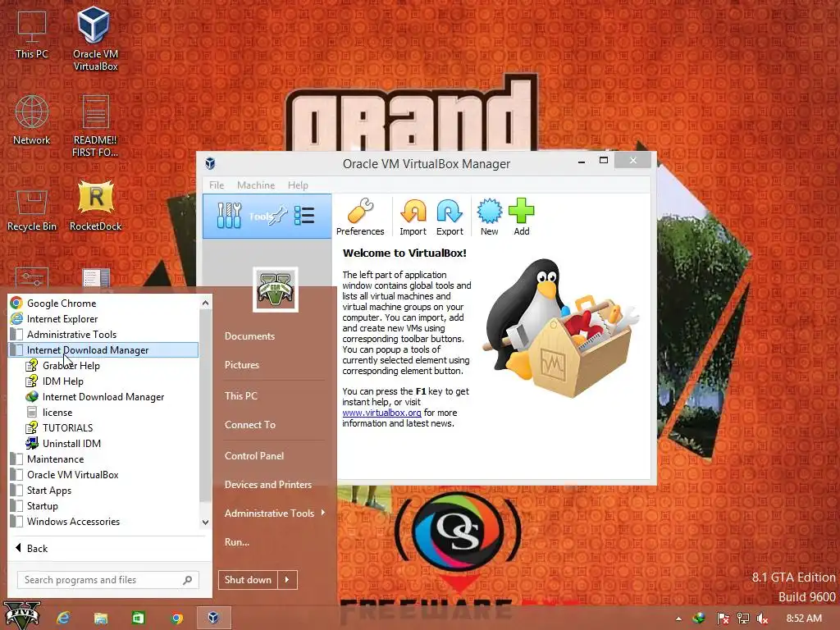Image resolution: width=840 pixels, height=630 pixels.
Task: Click VirtualBox taskbar button
Action: tap(213, 618)
